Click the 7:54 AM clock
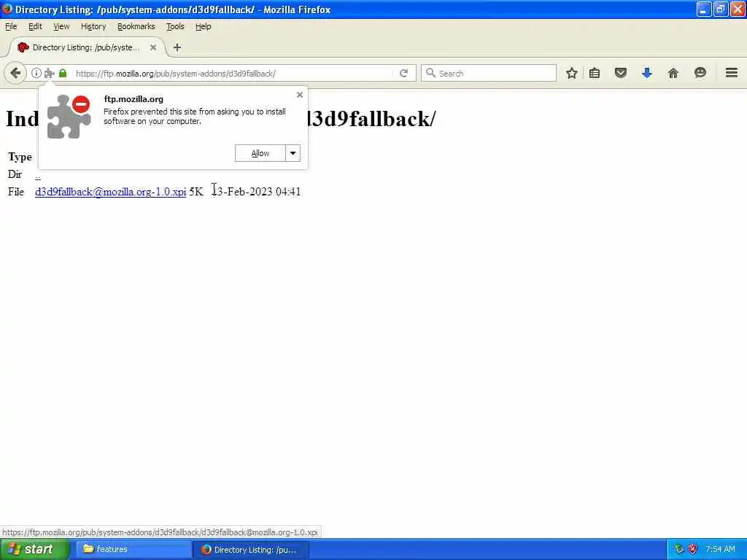 click(x=720, y=549)
